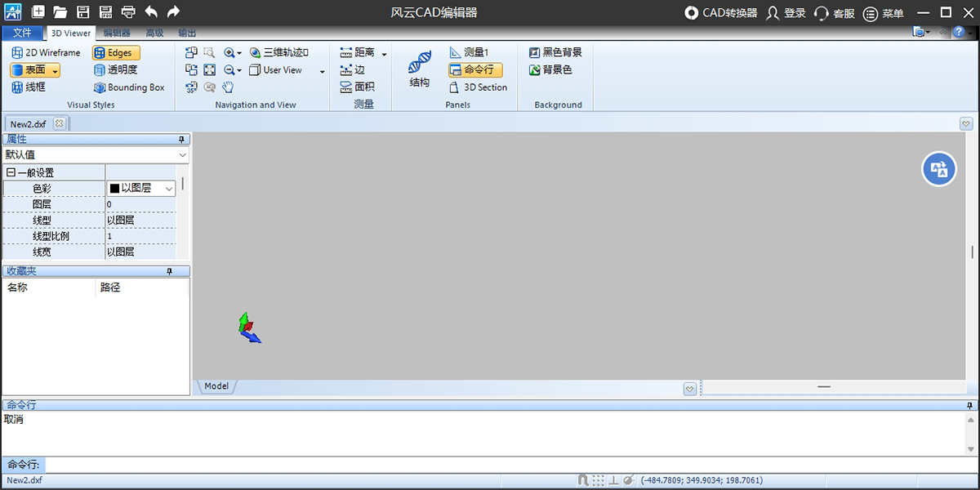Click the print icon in title bar
Screen dimensions: 980x490
[128, 12]
